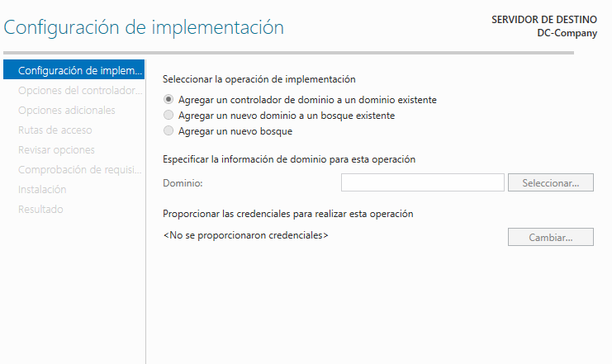
Task: Click the 'DC-Company' destination server name
Action: click(x=567, y=33)
